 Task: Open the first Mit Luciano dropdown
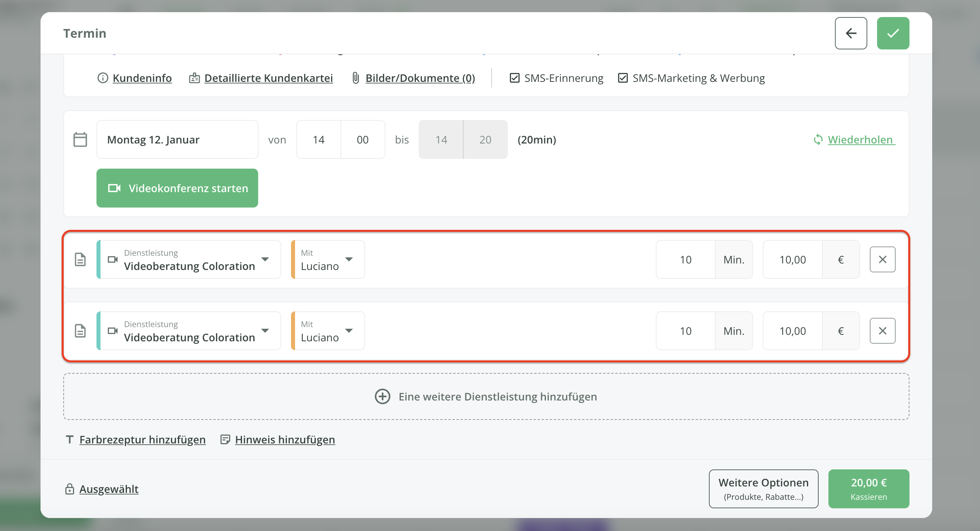pos(349,259)
